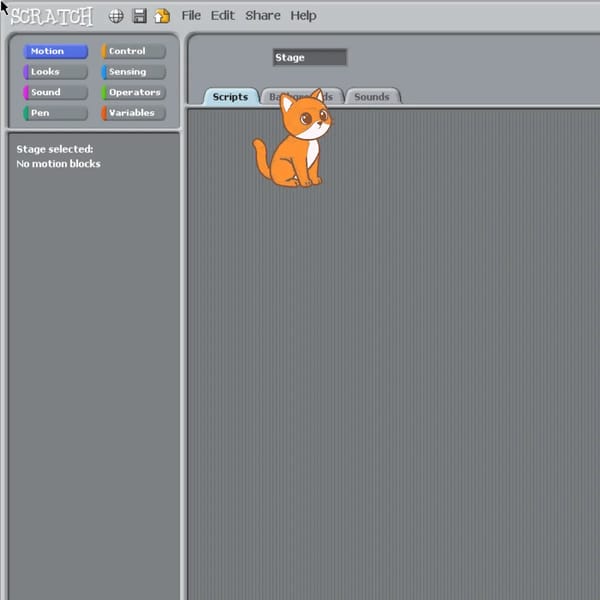This screenshot has width=600, height=600.
Task: Click the globe language icon
Action: coord(116,16)
